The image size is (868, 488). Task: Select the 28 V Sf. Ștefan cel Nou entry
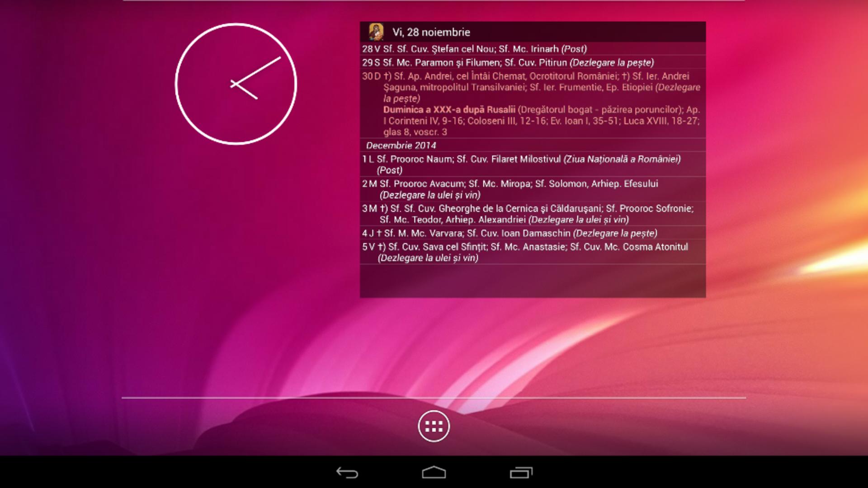click(474, 49)
